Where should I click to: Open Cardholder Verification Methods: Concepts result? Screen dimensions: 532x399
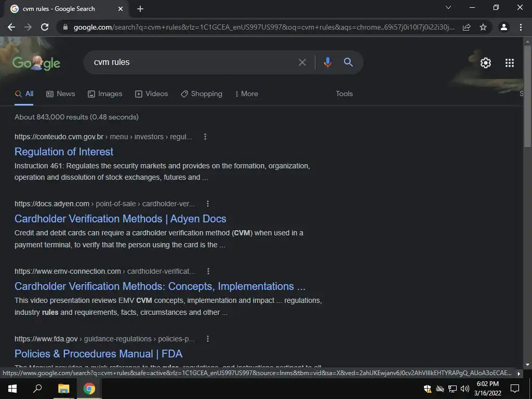pos(160,286)
